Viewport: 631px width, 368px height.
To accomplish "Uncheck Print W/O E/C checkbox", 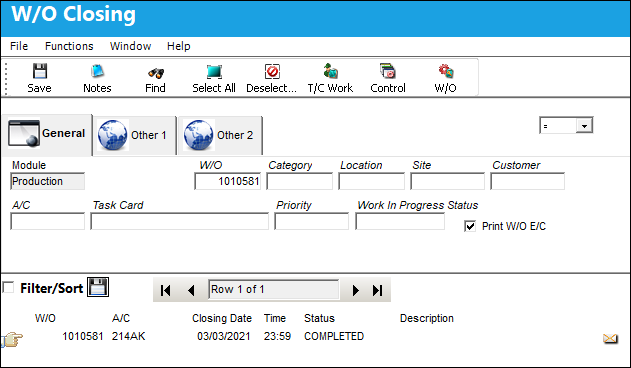I will (x=470, y=226).
